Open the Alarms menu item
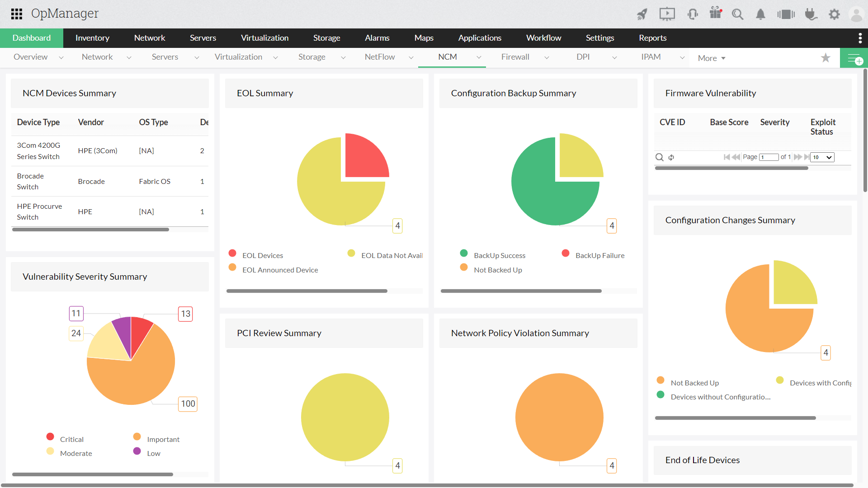Image resolution: width=868 pixels, height=488 pixels. pyautogui.click(x=377, y=38)
